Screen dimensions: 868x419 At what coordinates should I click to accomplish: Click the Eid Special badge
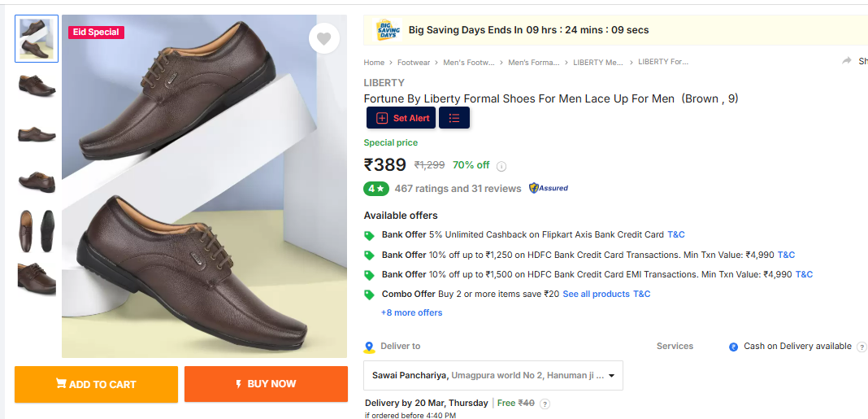pyautogui.click(x=97, y=33)
